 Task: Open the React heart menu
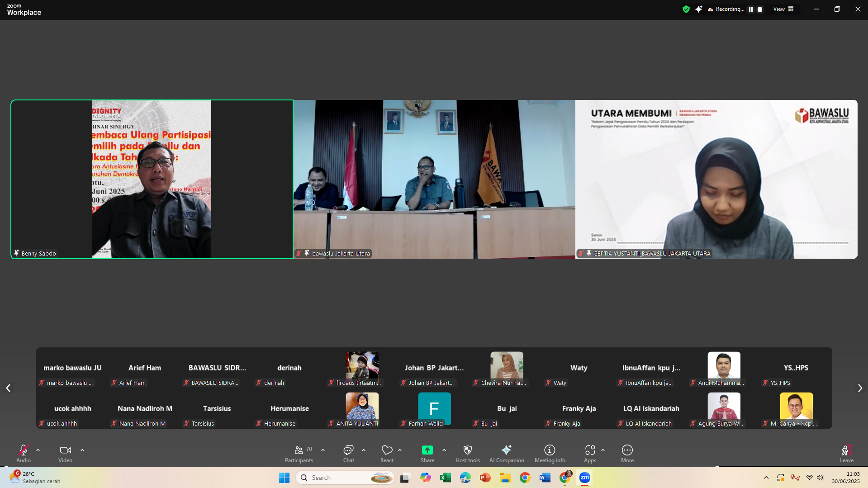coord(387,454)
